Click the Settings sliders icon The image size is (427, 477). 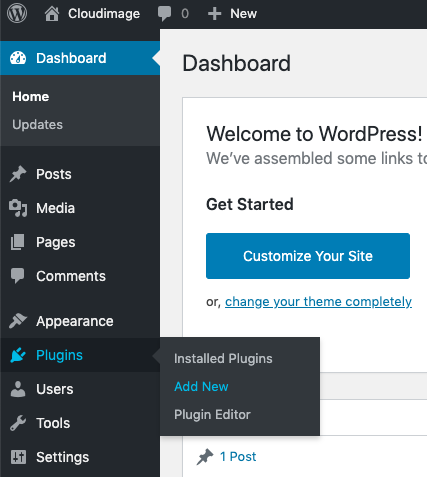[18, 457]
